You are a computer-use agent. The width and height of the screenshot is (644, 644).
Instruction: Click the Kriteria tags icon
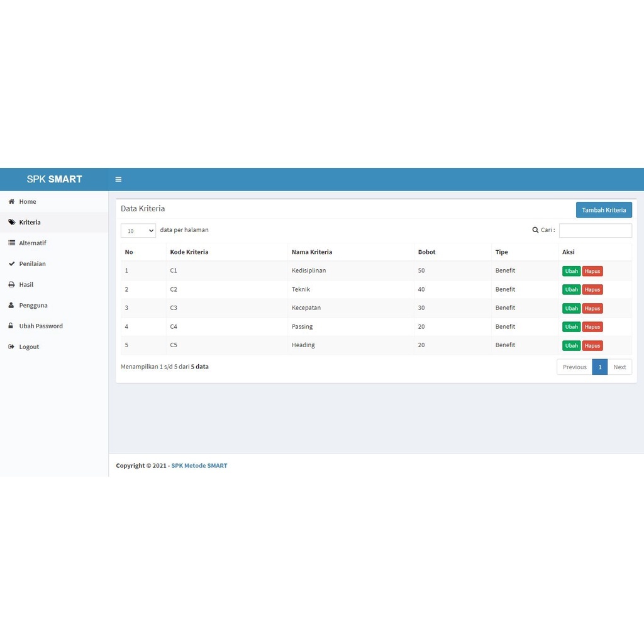(x=11, y=223)
